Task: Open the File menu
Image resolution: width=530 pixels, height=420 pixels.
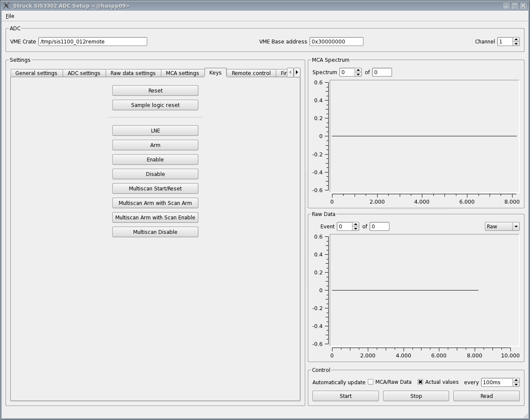Action: click(10, 16)
